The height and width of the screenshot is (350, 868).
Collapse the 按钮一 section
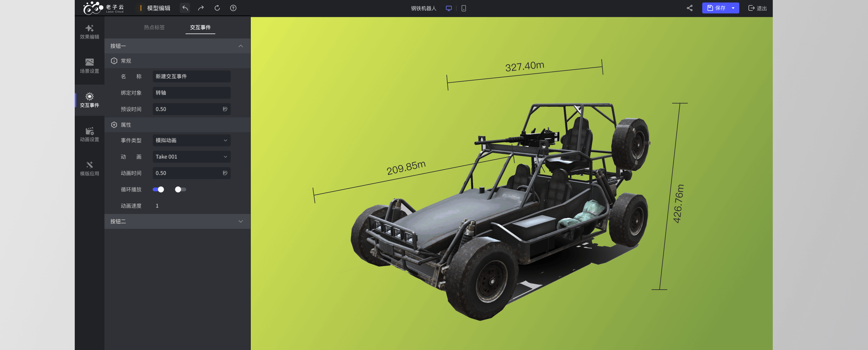(241, 46)
